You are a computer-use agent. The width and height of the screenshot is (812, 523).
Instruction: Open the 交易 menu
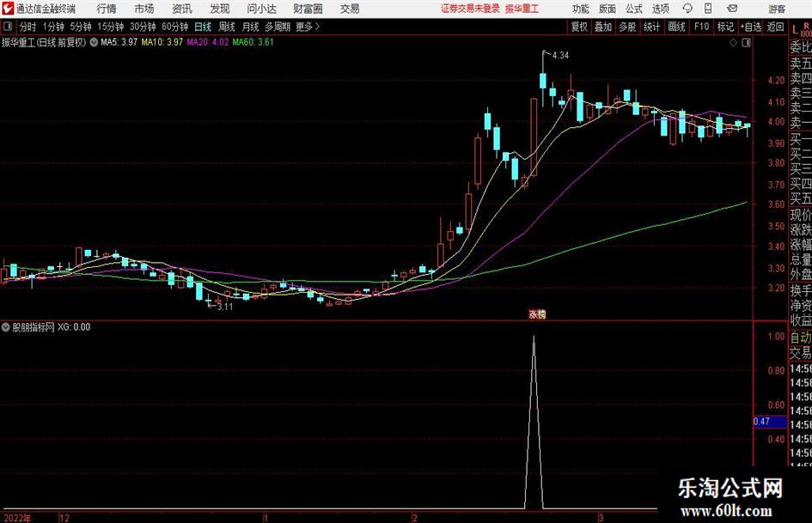coord(350,9)
